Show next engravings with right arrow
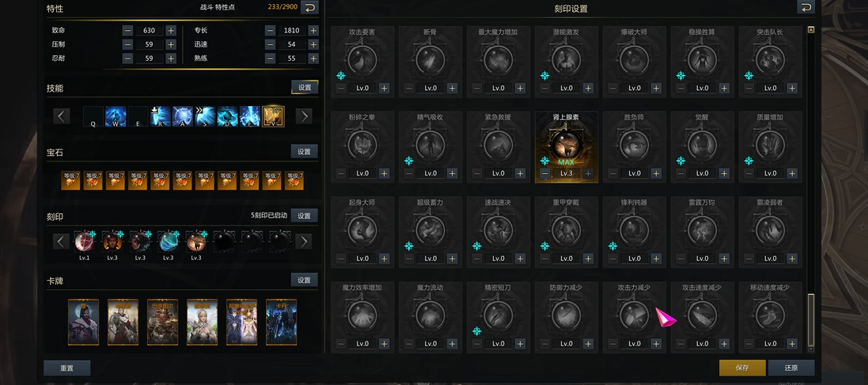The height and width of the screenshot is (385, 868). pyautogui.click(x=304, y=241)
